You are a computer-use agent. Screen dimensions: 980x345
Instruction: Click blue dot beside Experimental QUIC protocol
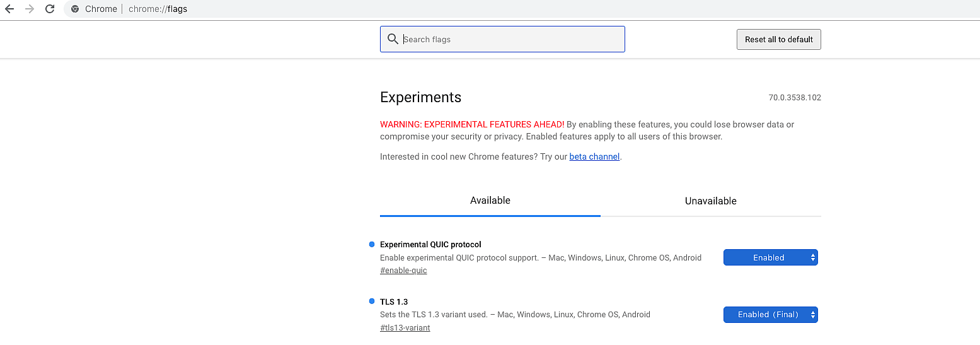[x=372, y=244]
